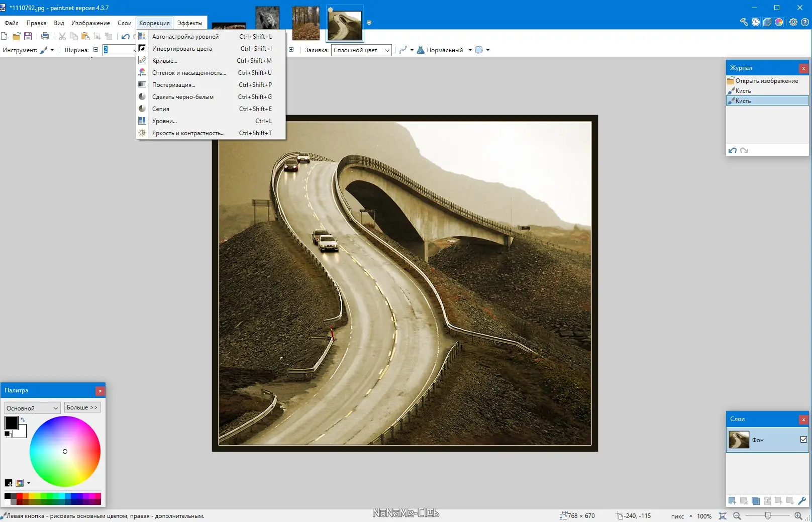Click the Больше button in the Palette
Image resolution: width=812 pixels, height=522 pixels.
(82, 407)
